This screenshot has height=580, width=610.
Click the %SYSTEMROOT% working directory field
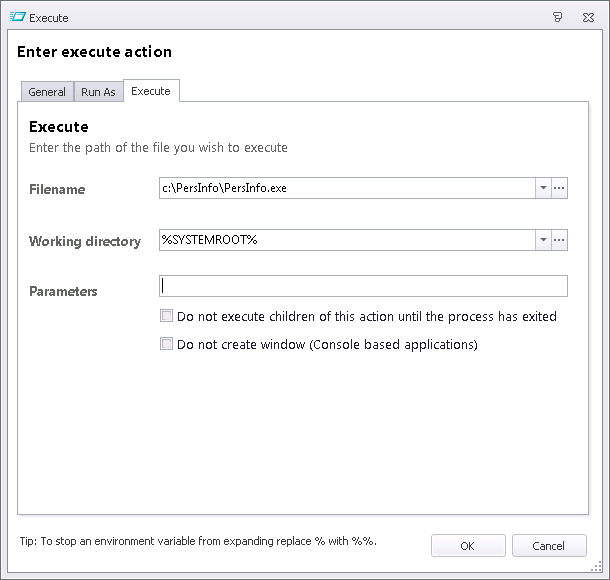347,240
